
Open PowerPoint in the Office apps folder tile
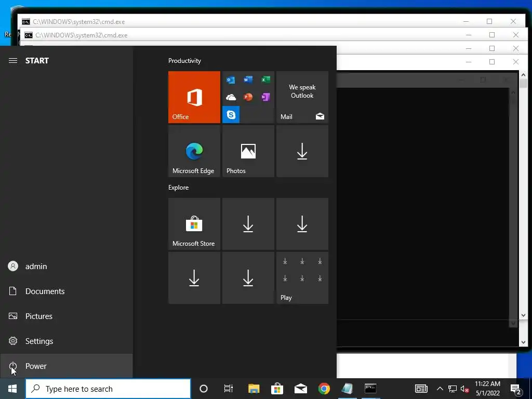coord(248,97)
